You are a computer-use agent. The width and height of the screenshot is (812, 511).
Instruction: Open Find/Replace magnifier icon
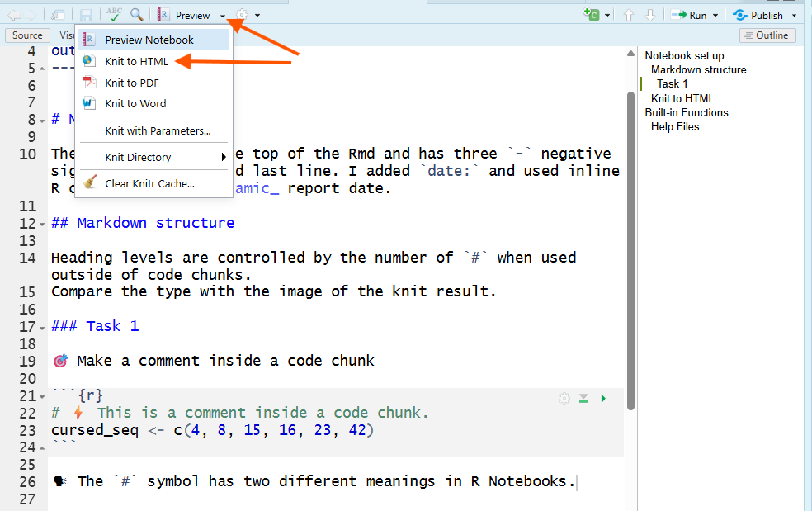tap(137, 15)
